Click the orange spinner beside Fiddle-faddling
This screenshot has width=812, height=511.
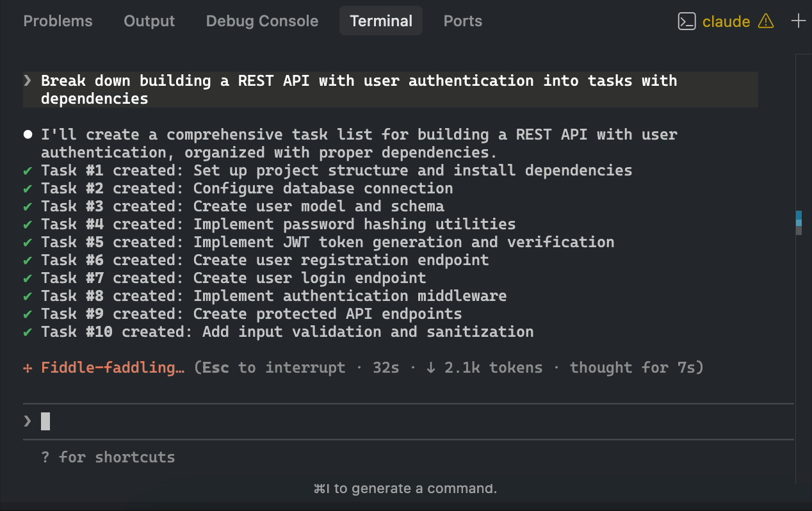click(28, 368)
